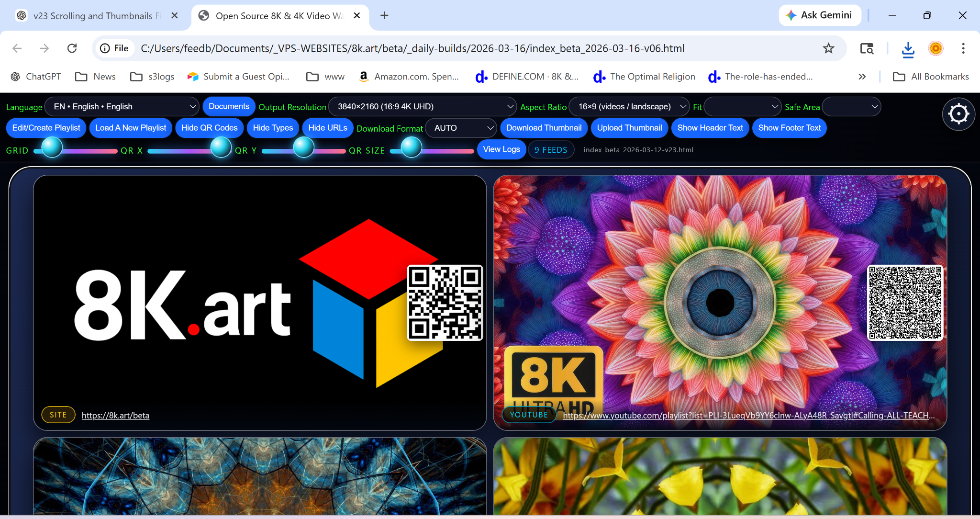Open the Output Resolution dropdown
Viewport: 980px width, 519px height.
[x=423, y=107]
